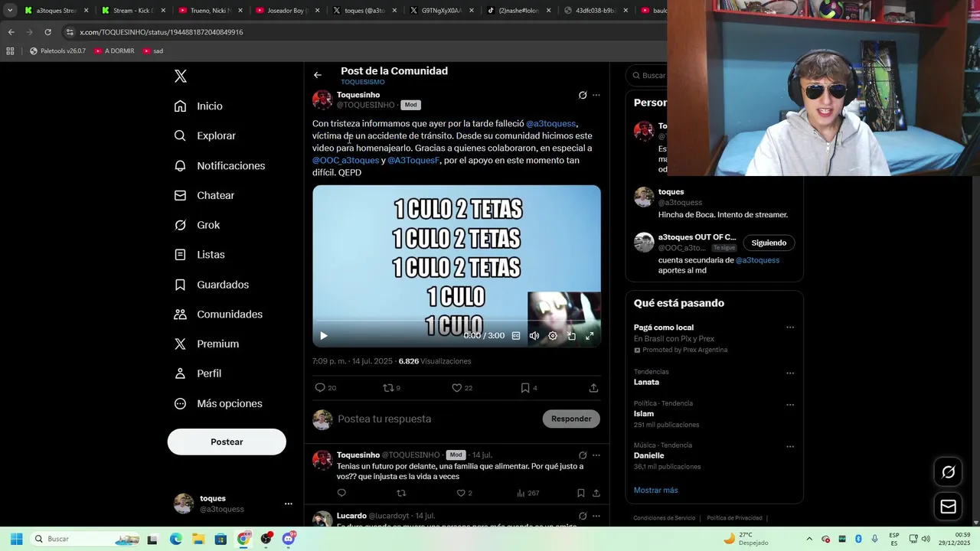
Task: Open Grok from the sidebar
Action: click(x=197, y=225)
